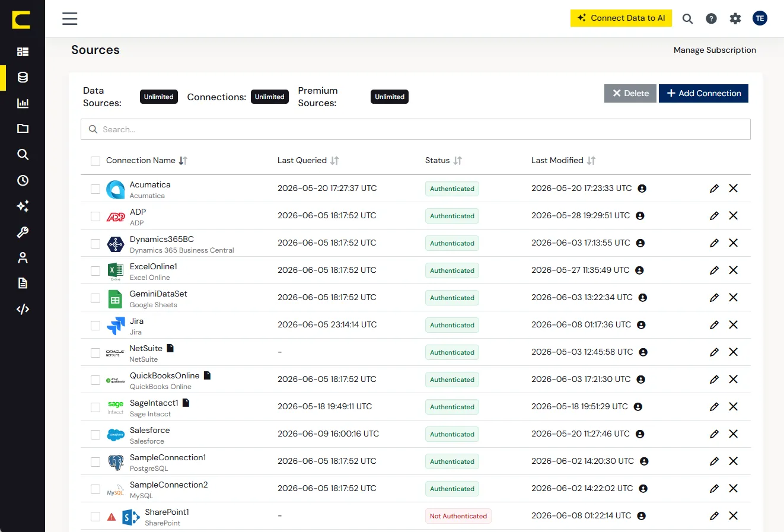Check the ADP row checkbox
The height and width of the screenshot is (532, 784).
95,216
